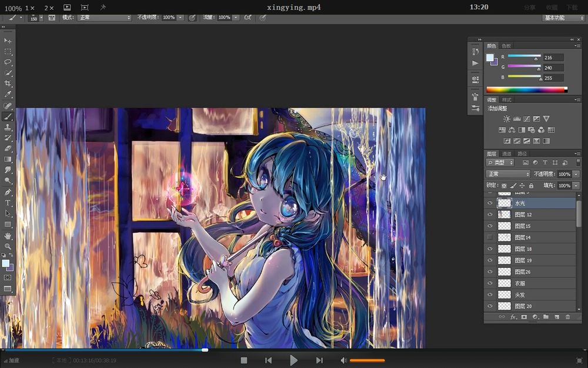Hide the 头发 layer
The image size is (588, 368).
click(490, 295)
